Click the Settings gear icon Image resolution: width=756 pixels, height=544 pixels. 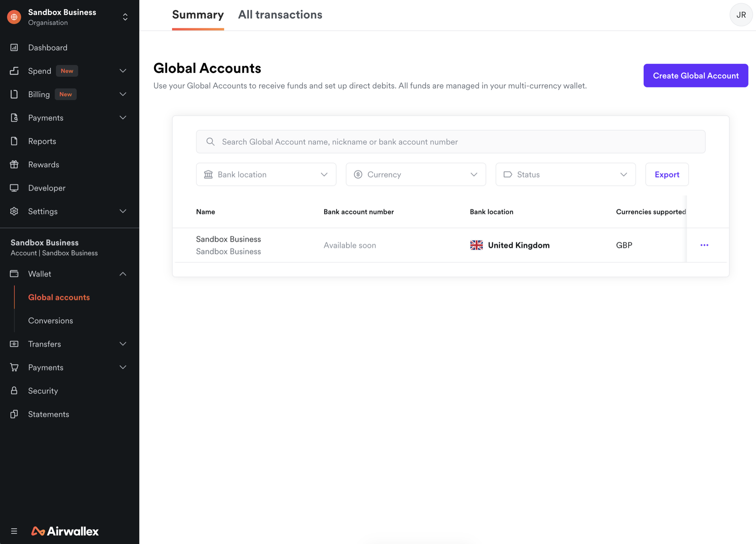(14, 211)
